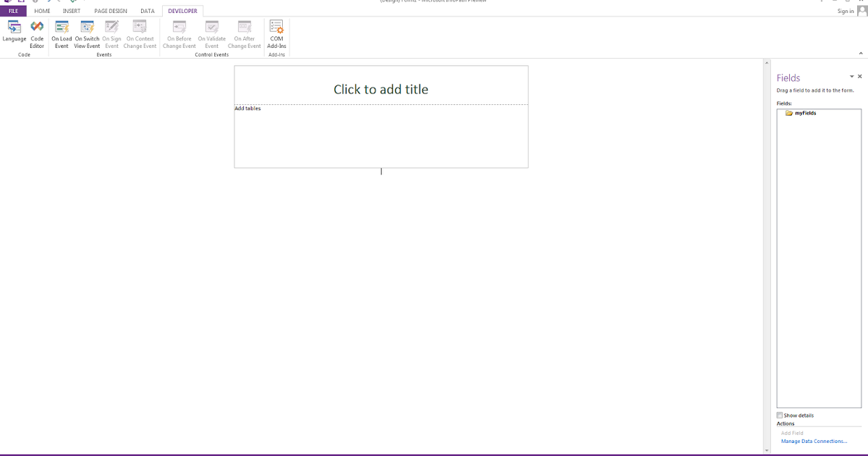This screenshot has height=456, width=868.
Task: Click the On Sign Event button
Action: point(111,34)
